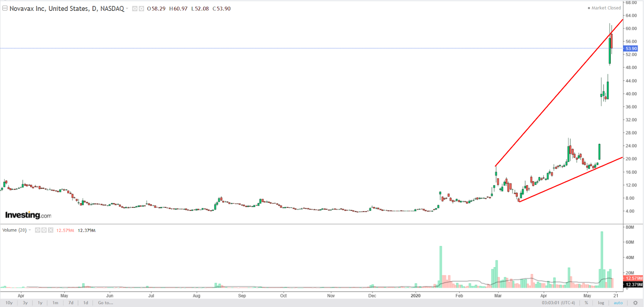This screenshot has height=307, width=644.
Task: Expand the Volume (20) indicator dropdown arrow
Action: (30, 230)
